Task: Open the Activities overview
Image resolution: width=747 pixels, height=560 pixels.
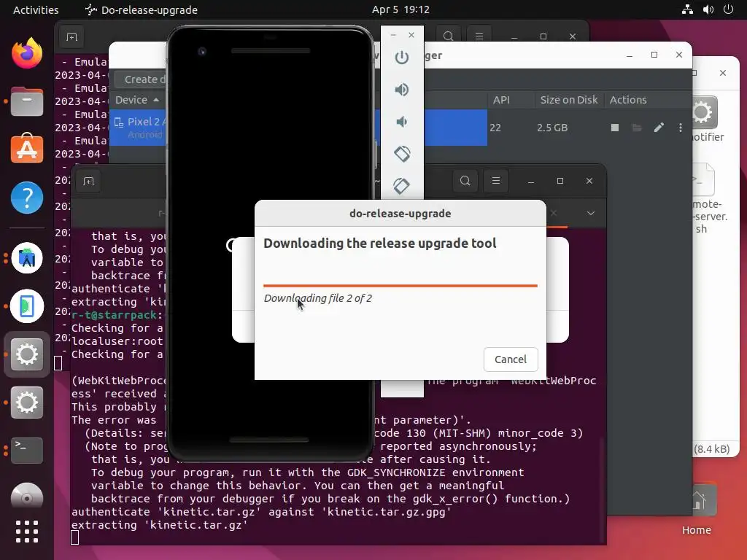Action: click(x=36, y=9)
